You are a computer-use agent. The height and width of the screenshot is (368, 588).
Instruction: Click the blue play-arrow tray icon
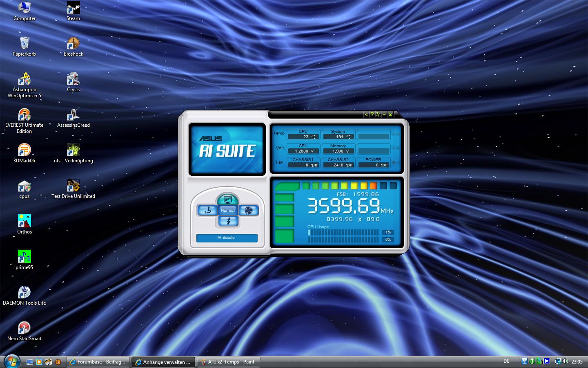(547, 361)
